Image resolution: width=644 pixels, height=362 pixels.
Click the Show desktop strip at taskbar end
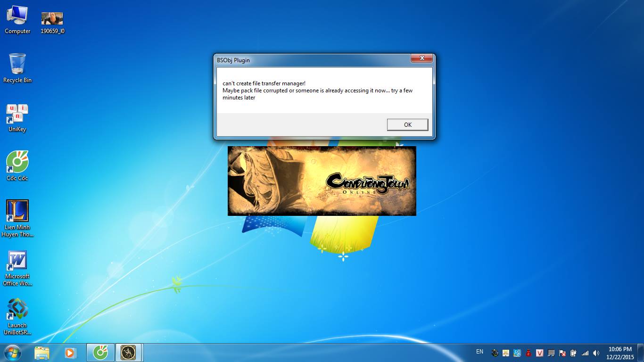tap(640, 353)
